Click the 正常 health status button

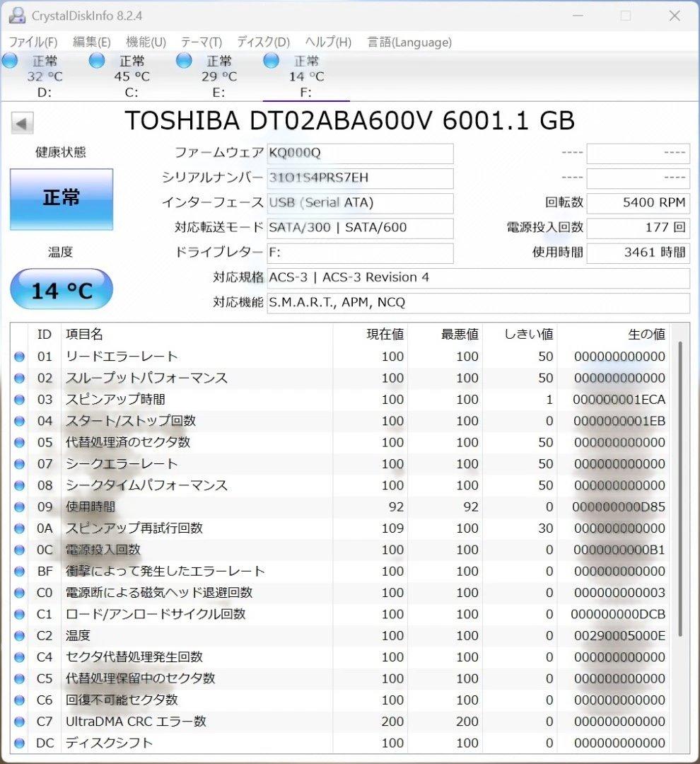pyautogui.click(x=60, y=199)
